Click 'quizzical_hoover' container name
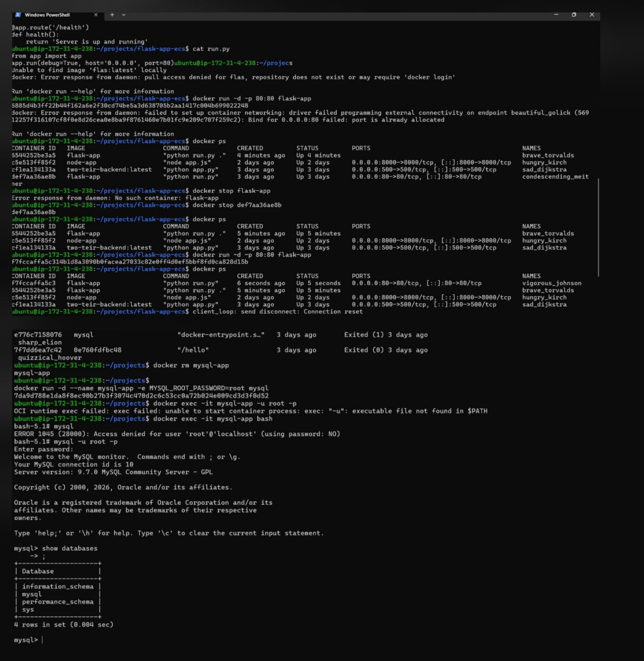The height and width of the screenshot is (661, 644). pos(50,358)
